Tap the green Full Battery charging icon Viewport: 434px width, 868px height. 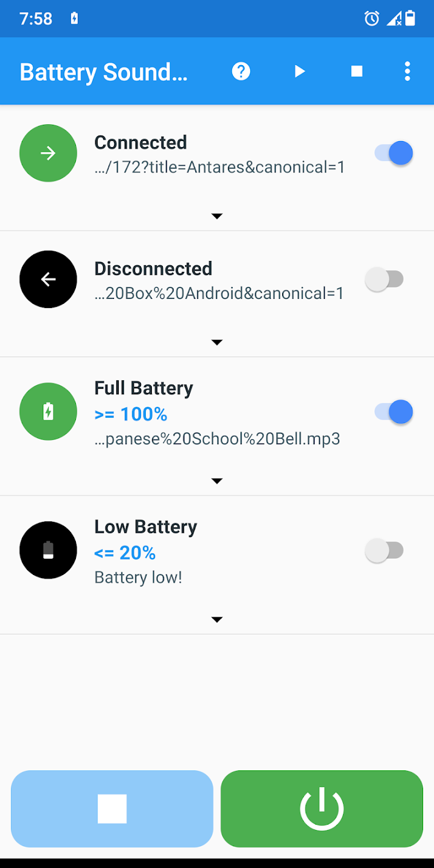point(48,412)
